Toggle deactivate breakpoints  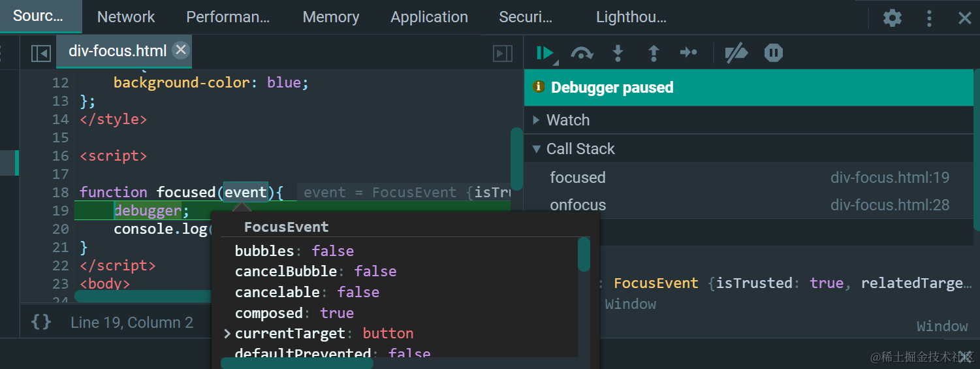click(736, 53)
